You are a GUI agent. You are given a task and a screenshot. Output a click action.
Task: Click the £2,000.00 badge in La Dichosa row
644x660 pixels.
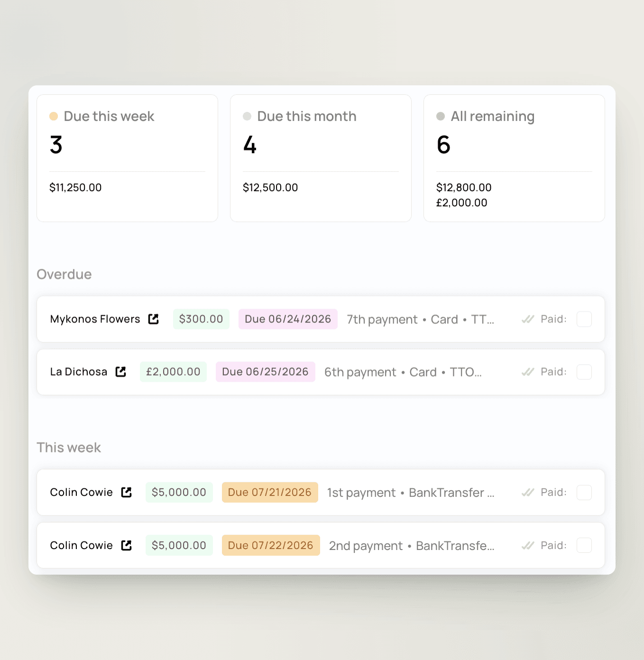point(173,372)
